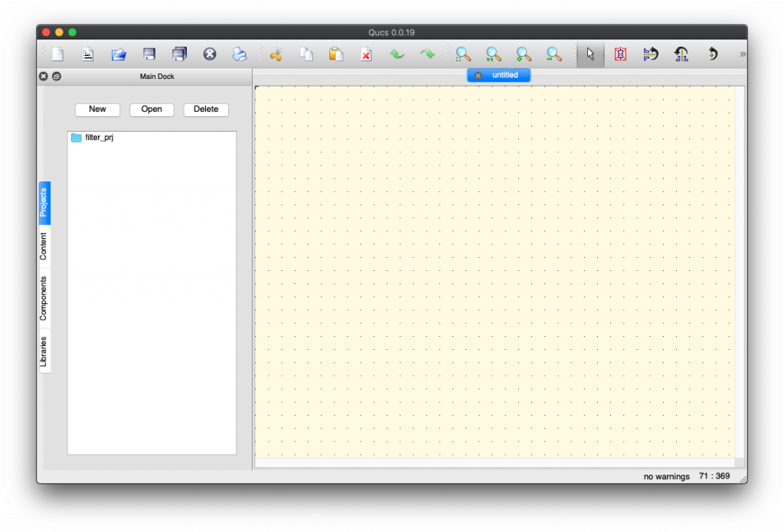Click the no warnings status text
Image resolution: width=784 pixels, height=532 pixels.
pos(667,476)
